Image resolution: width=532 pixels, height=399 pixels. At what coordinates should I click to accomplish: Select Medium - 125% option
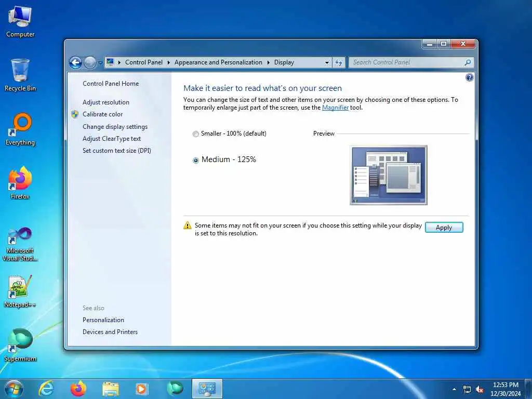tap(224, 159)
